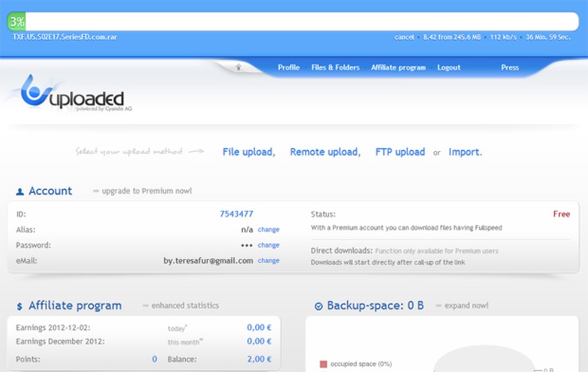Click the backup space pie chart
This screenshot has width=588, height=372.
click(484, 359)
